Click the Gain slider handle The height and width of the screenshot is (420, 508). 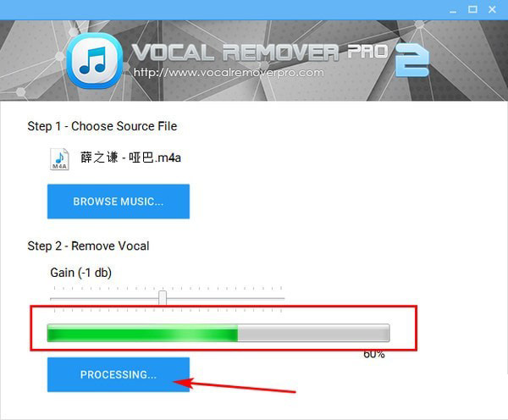click(x=163, y=297)
